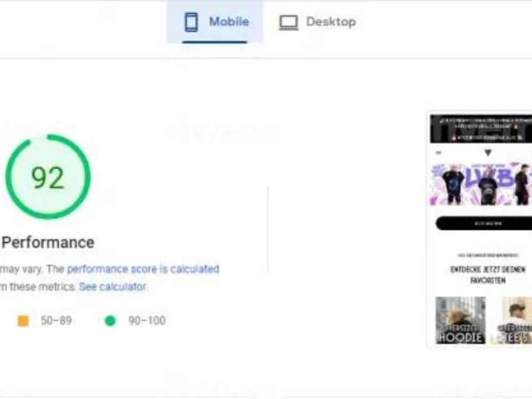
Task: Open the 'See calculator' link
Action: coord(113,287)
